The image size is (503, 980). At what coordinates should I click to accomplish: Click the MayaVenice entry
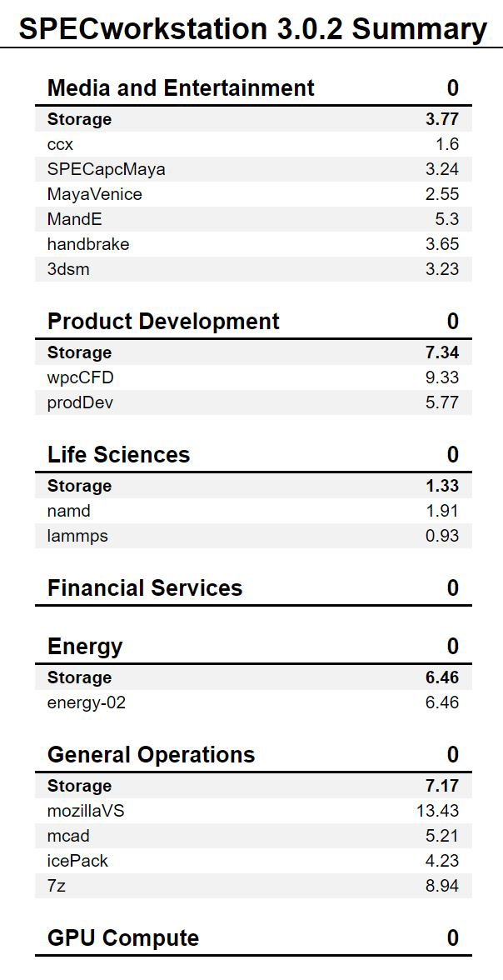94,194
